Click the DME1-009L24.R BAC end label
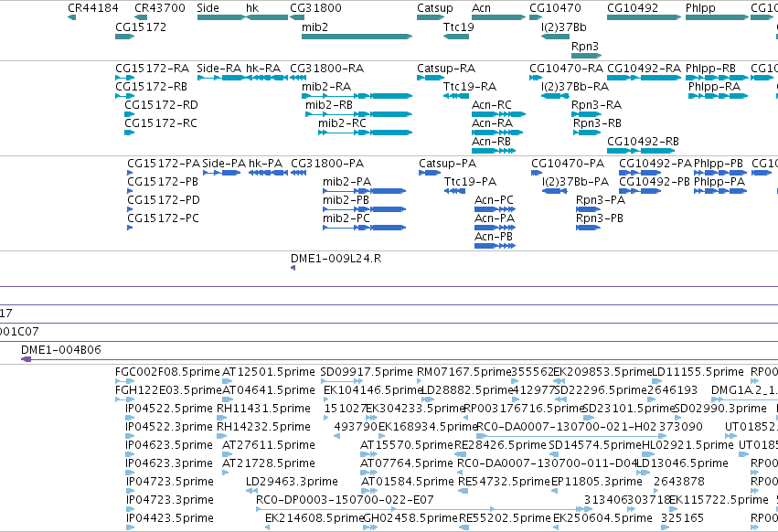The height and width of the screenshot is (532, 778). click(x=336, y=259)
